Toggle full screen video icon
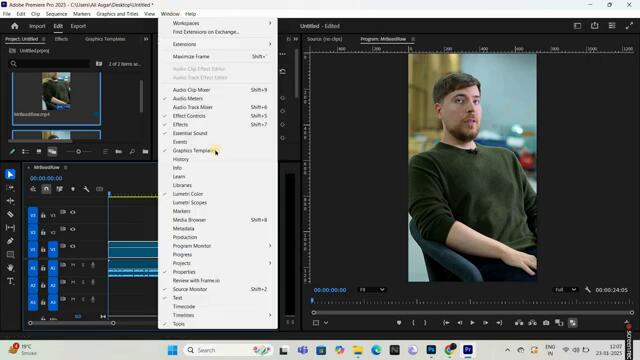Viewport: 640px width, 360px height. click(x=629, y=26)
